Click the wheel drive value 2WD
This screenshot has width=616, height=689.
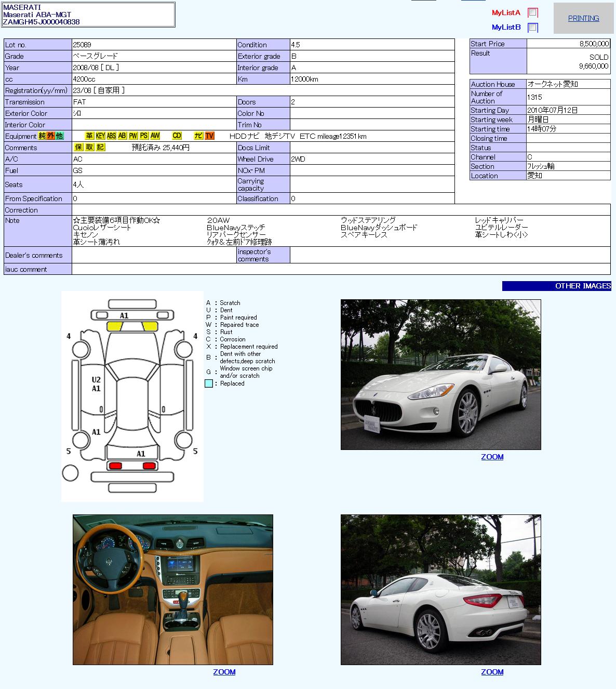click(298, 159)
